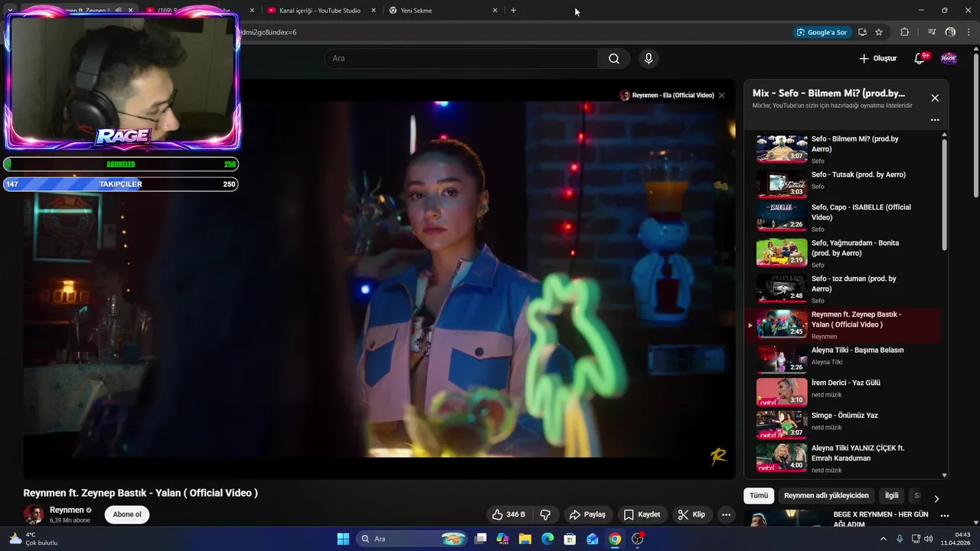
Task: Click the YouTube search magnifier button
Action: point(614,59)
